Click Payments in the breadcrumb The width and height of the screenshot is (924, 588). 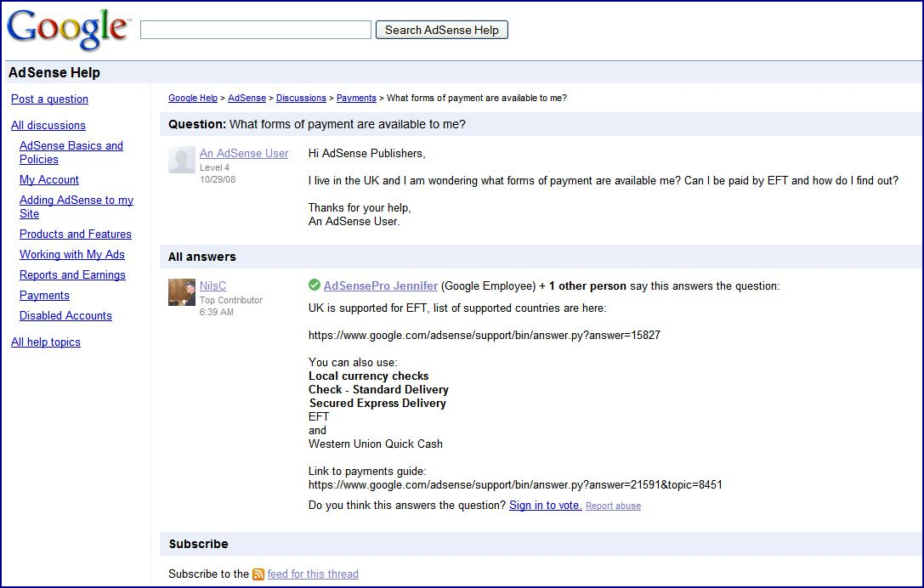click(x=356, y=98)
